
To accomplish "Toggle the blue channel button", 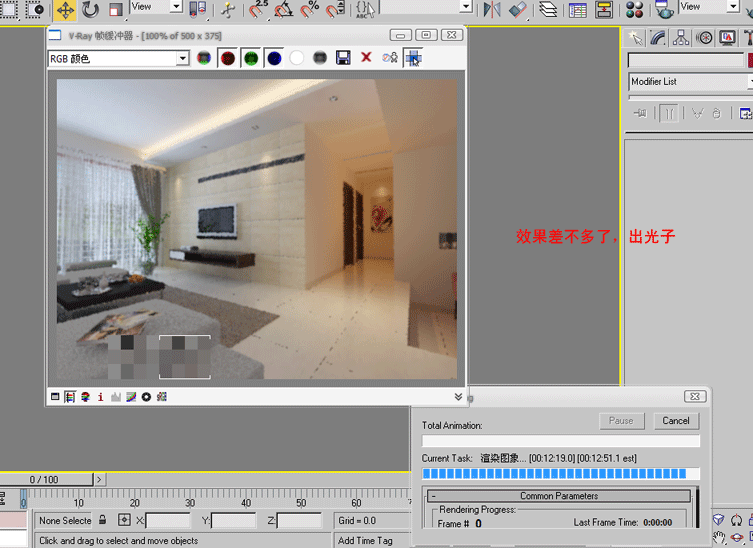I will 274,59.
